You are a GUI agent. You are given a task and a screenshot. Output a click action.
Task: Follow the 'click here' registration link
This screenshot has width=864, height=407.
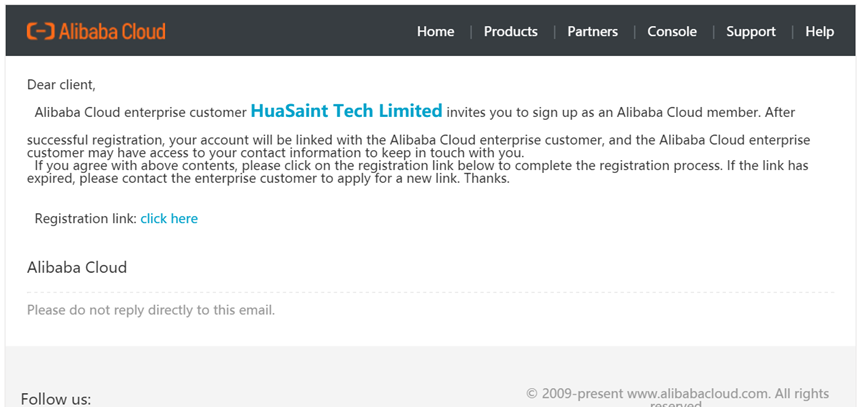pos(169,218)
